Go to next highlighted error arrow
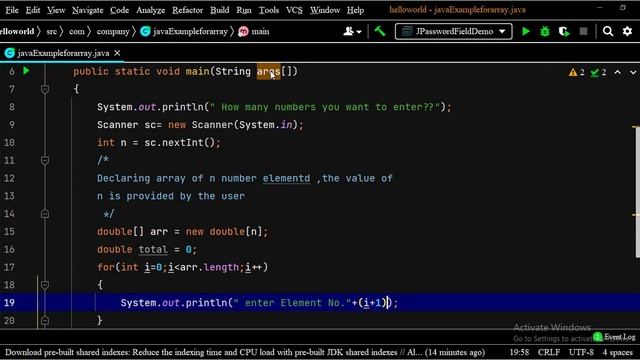 click(633, 72)
